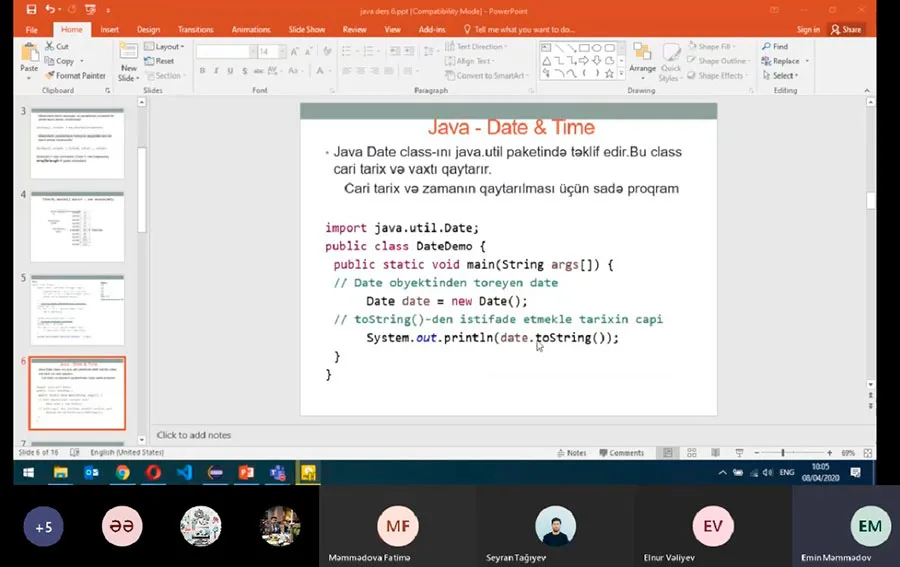This screenshot has height=567, width=900.
Task: Clear all formatting with the eraser icon
Action: pos(327,52)
